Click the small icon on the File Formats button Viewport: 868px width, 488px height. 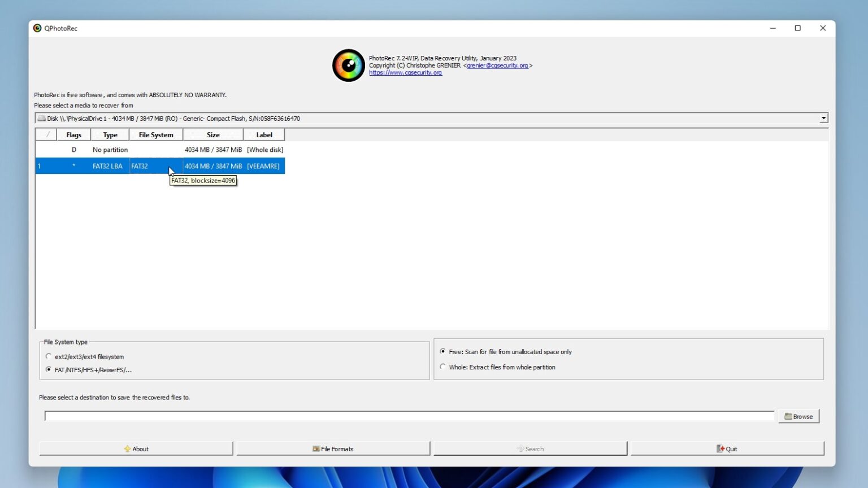tap(316, 448)
